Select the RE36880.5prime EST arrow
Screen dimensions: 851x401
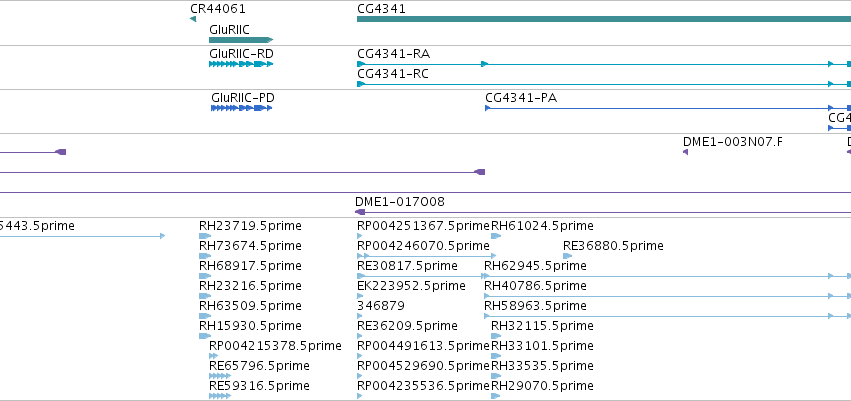click(x=568, y=256)
